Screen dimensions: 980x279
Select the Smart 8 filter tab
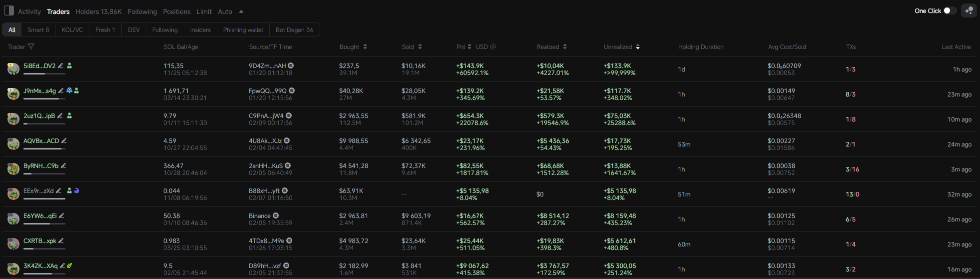pyautogui.click(x=38, y=29)
